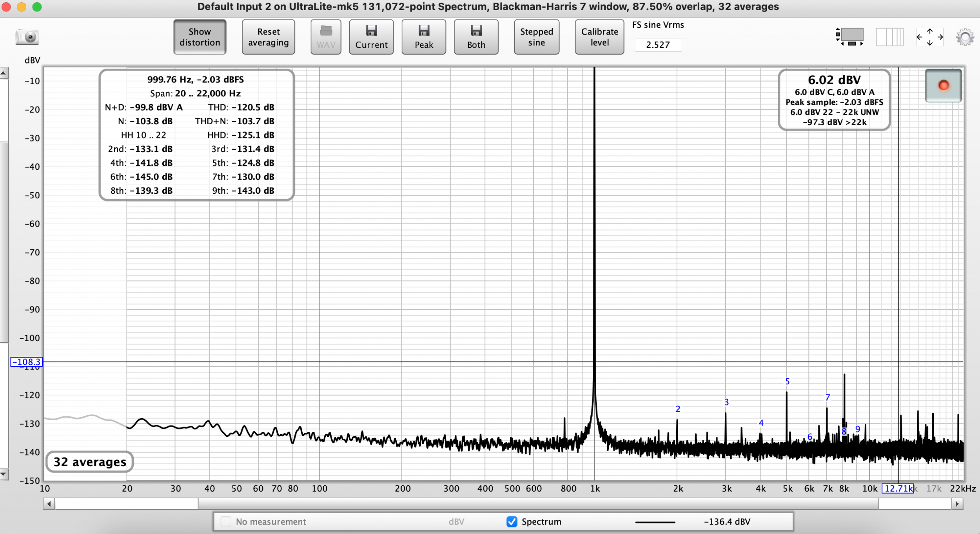This screenshot has width=980, height=534.
Task: Click the Spectrum trace line sample
Action: coord(655,522)
